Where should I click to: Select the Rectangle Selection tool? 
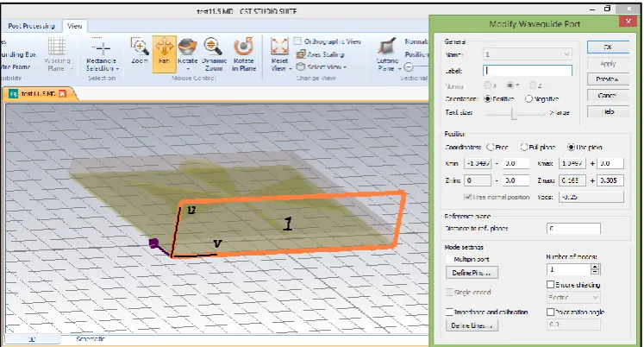pyautogui.click(x=101, y=54)
